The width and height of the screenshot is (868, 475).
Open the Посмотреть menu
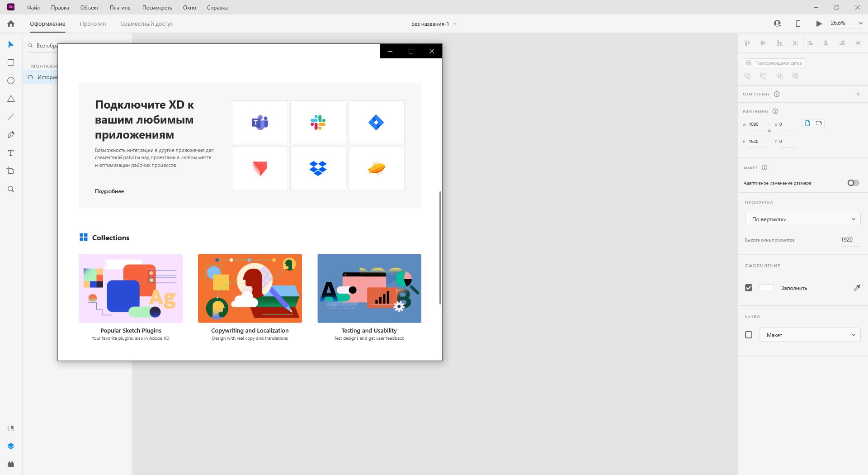pyautogui.click(x=157, y=8)
